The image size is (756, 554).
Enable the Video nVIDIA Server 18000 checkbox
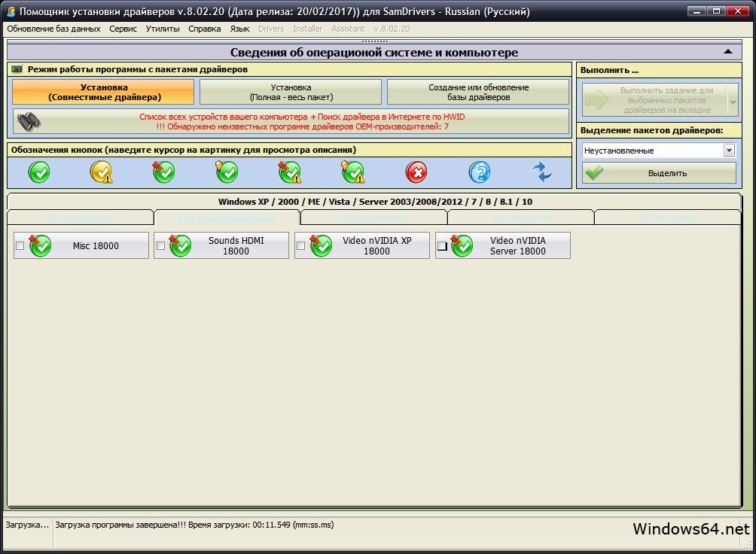442,246
